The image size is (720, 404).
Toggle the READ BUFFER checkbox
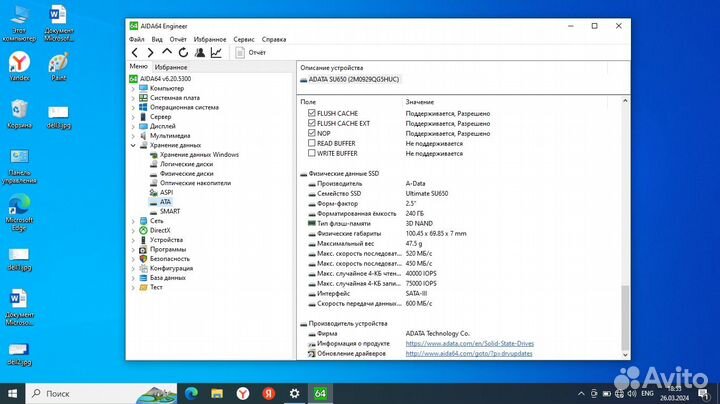pos(312,143)
